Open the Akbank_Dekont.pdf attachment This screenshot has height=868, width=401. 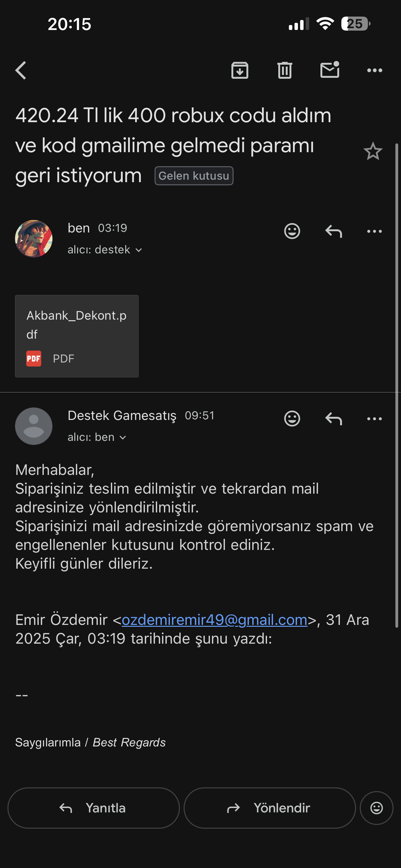point(77,336)
